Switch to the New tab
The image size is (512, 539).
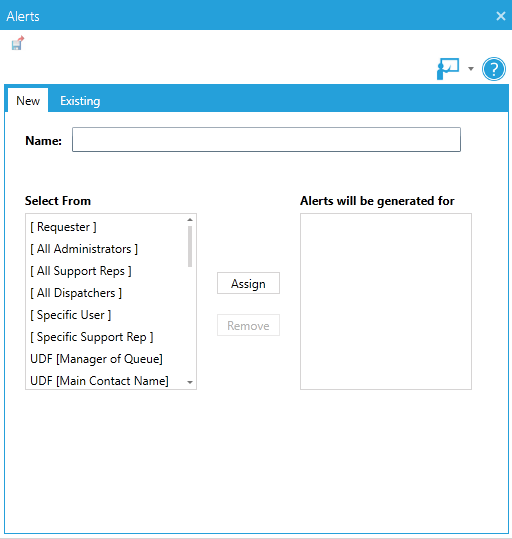click(x=28, y=100)
